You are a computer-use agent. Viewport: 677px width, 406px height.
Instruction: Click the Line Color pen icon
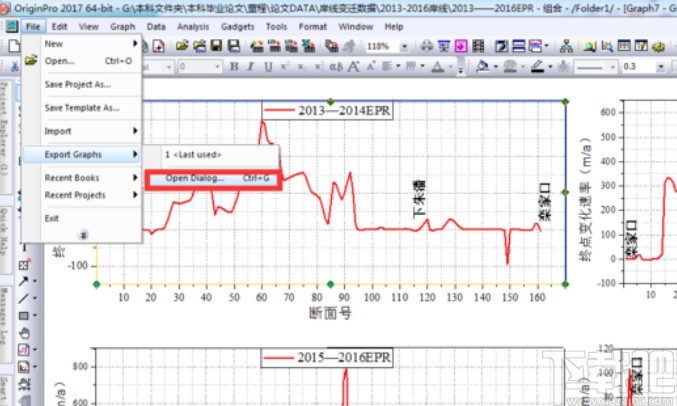(x=537, y=67)
